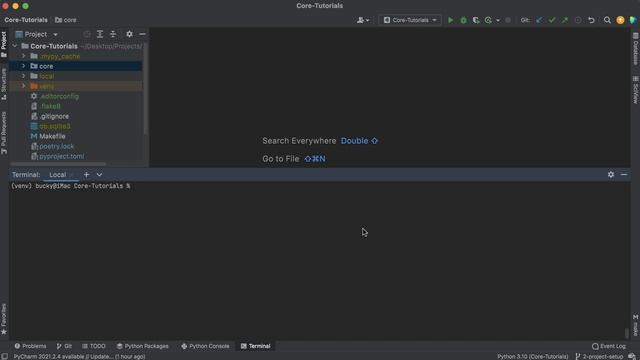
Task: Open Problems tool window
Action: pos(30,346)
